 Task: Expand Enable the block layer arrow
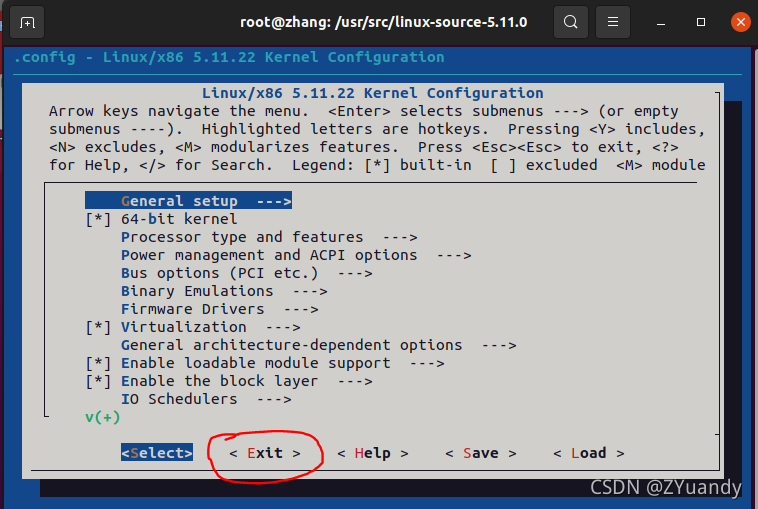(355, 381)
